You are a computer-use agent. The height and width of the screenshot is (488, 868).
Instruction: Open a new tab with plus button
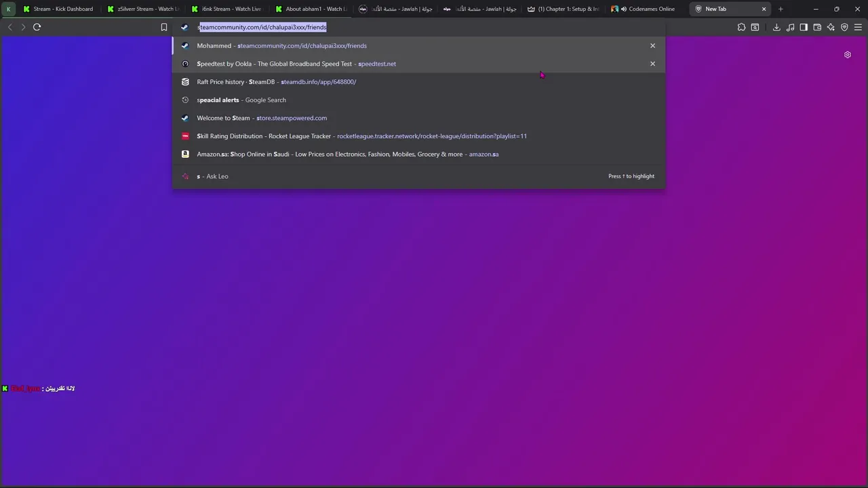coord(781,9)
